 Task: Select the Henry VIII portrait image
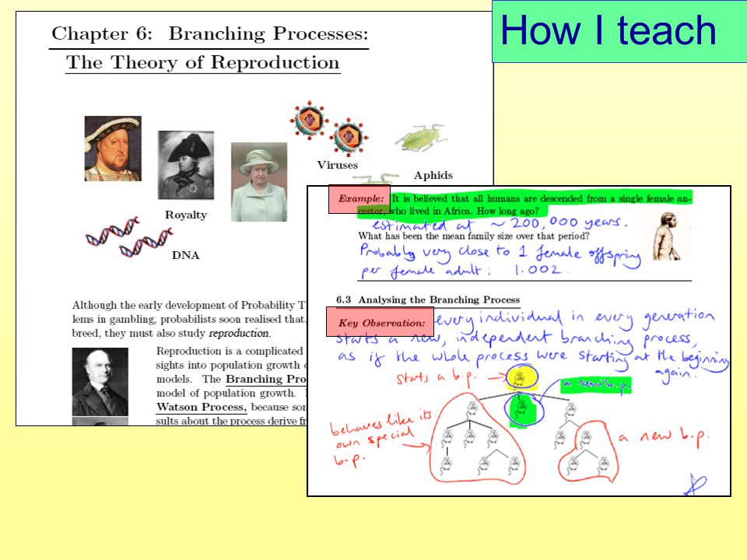(113, 149)
